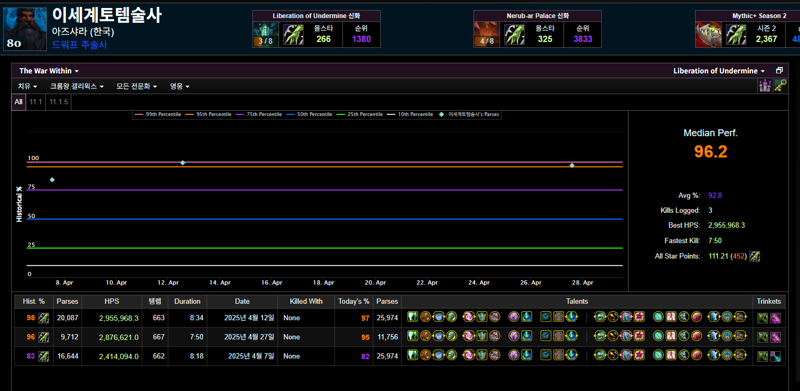This screenshot has width=800, height=391.
Task: Click the spec icon in the 98 percentile row
Action: [44, 318]
